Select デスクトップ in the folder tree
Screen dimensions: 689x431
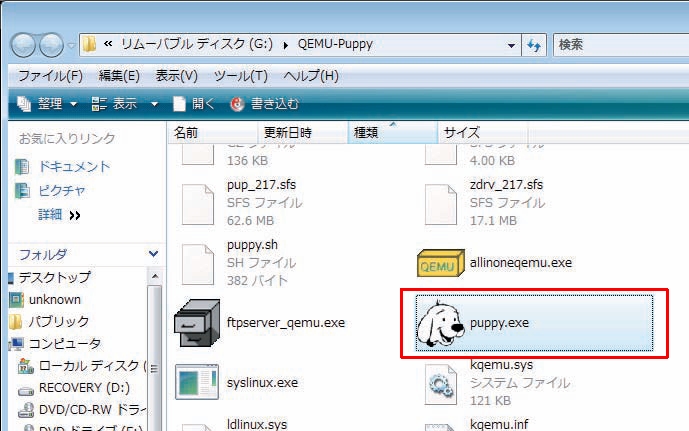[54, 277]
